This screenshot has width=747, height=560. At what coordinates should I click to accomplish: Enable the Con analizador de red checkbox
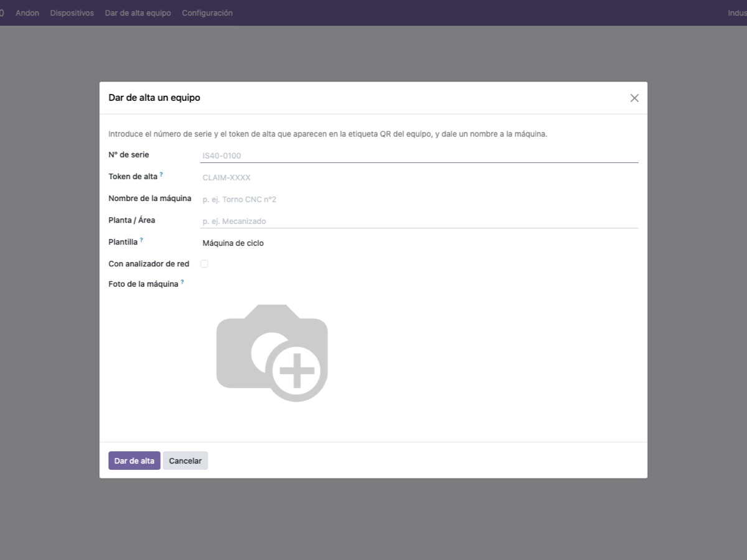204,264
